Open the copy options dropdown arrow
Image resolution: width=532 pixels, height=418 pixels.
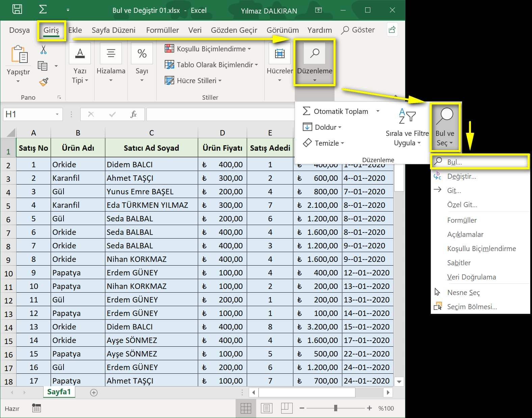pyautogui.click(x=56, y=66)
